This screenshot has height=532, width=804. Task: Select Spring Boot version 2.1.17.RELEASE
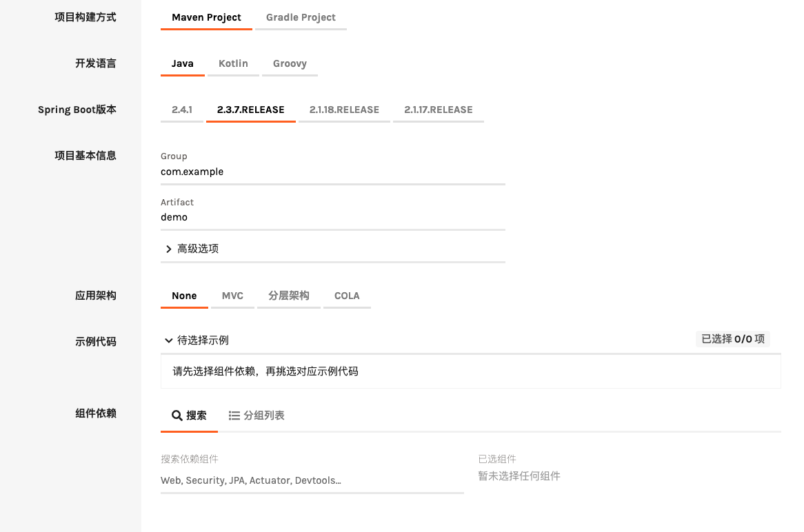point(439,110)
